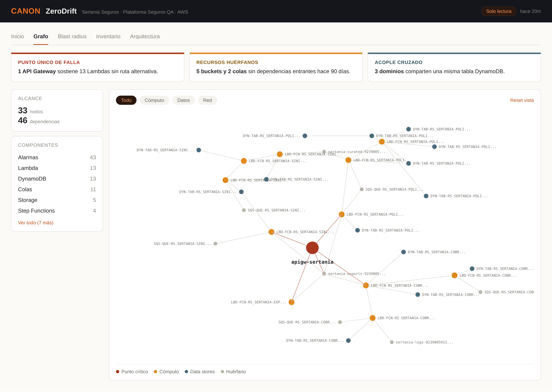The height and width of the screenshot is (392, 552).
Task: Click the Punto crítico legend swatch
Action: click(x=118, y=372)
